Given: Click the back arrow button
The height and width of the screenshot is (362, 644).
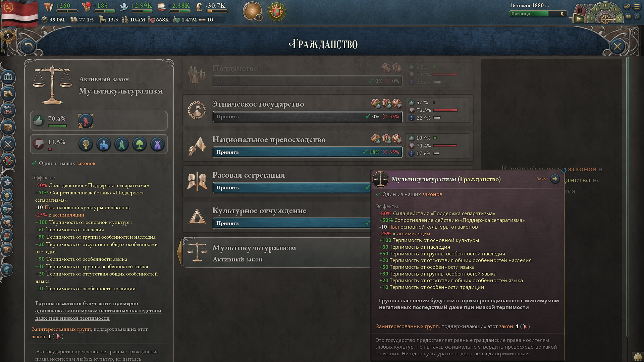Looking at the screenshot, I should (x=28, y=46).
